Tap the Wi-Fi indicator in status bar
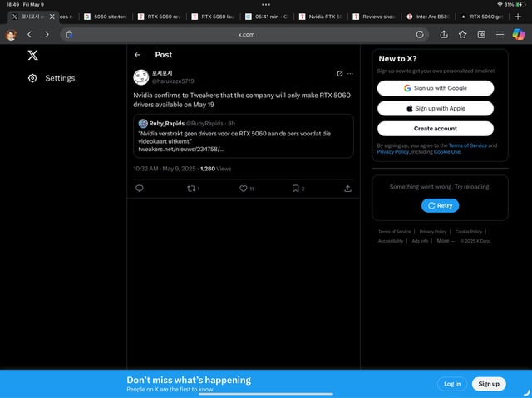The image size is (532, 398). (x=500, y=5)
